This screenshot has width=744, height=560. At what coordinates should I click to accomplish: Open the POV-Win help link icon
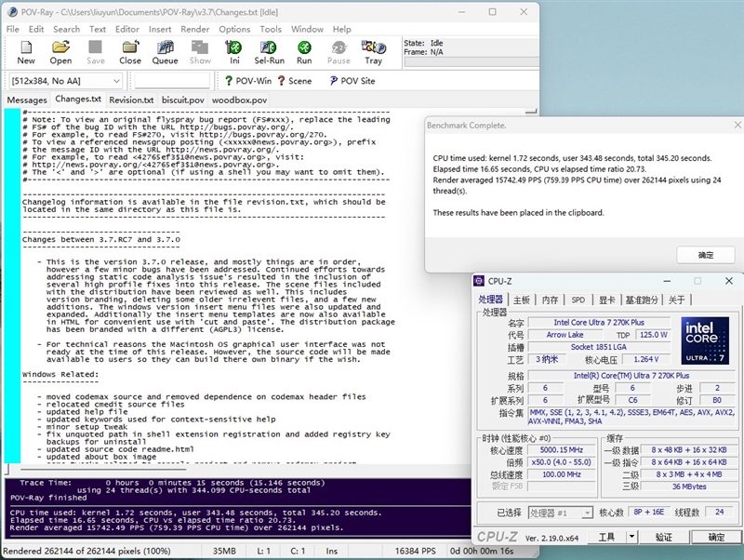pyautogui.click(x=247, y=81)
